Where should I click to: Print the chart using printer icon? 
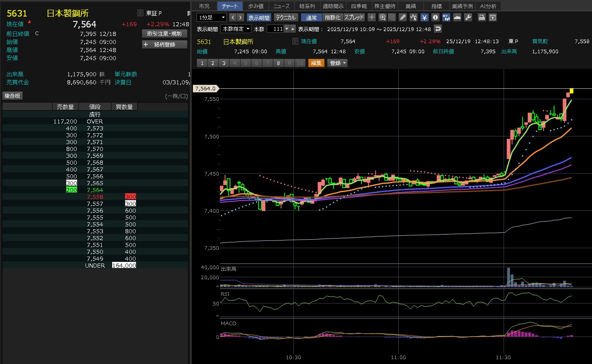click(x=481, y=17)
